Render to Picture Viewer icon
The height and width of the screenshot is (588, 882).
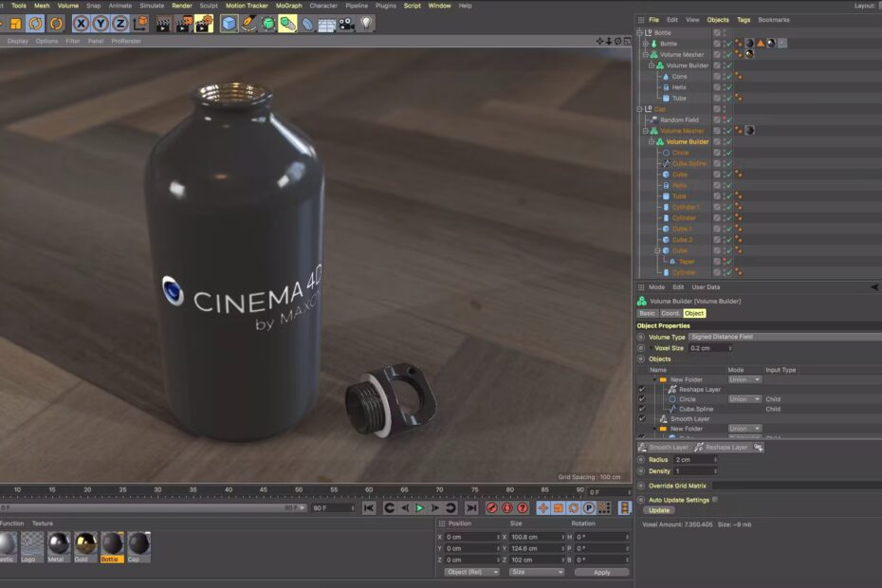click(x=183, y=24)
